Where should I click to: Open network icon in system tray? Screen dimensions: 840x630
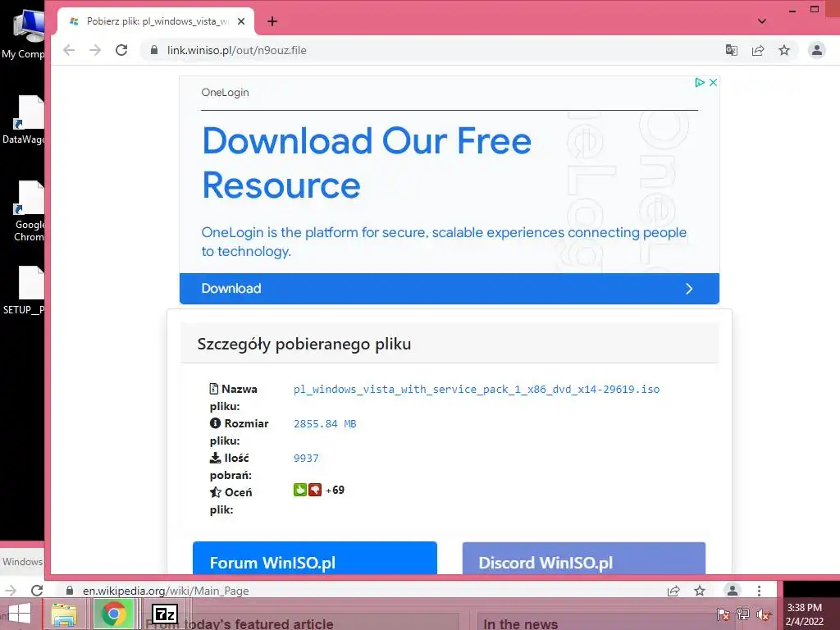(743, 614)
